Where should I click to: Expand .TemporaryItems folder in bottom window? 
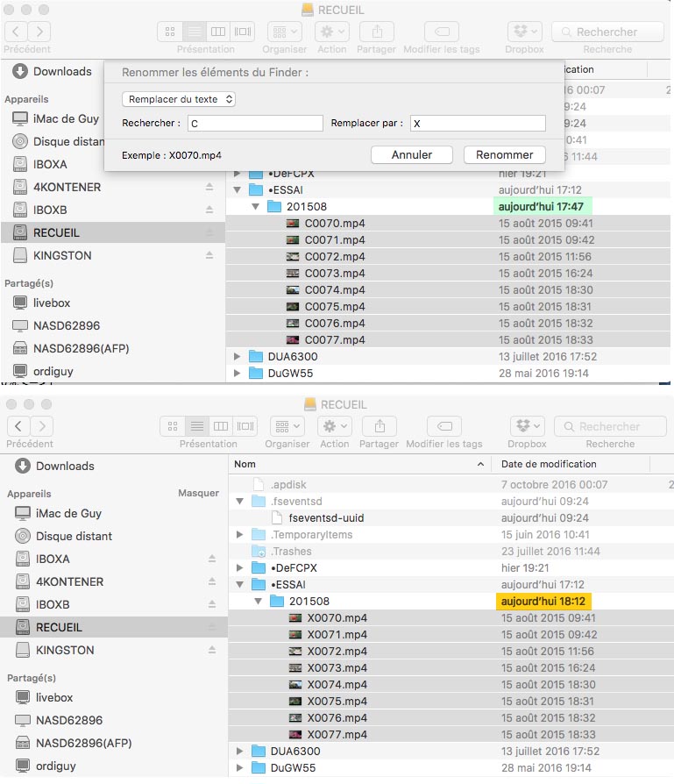pyautogui.click(x=240, y=534)
